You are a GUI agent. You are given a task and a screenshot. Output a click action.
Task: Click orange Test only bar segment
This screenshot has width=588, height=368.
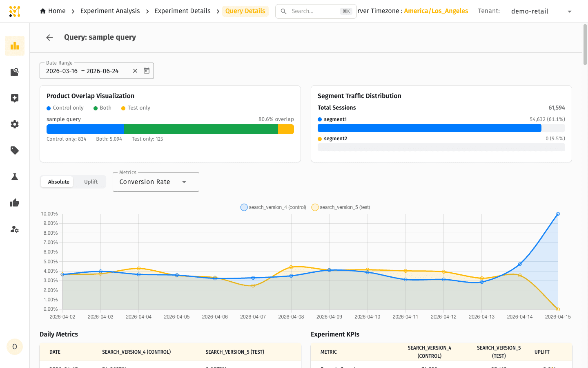coord(286,129)
